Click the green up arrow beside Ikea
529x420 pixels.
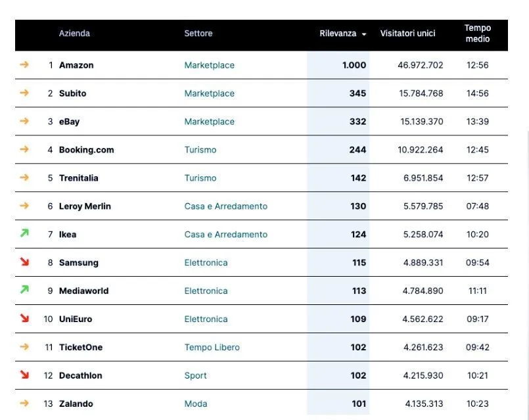point(24,233)
